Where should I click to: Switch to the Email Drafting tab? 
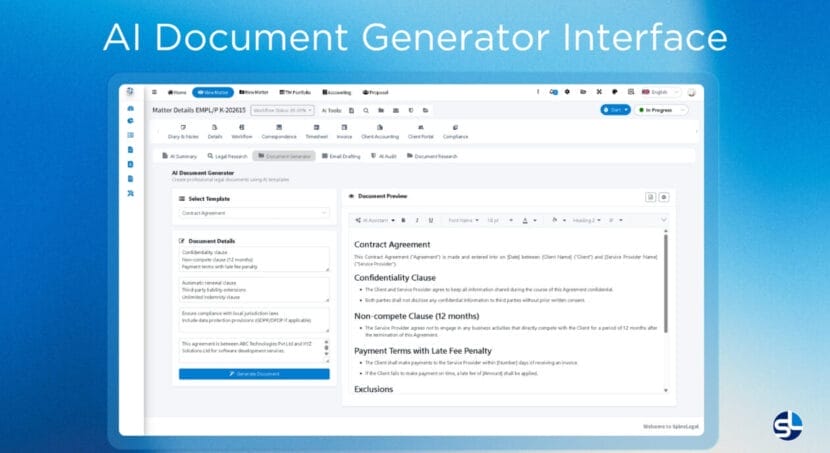coord(341,156)
